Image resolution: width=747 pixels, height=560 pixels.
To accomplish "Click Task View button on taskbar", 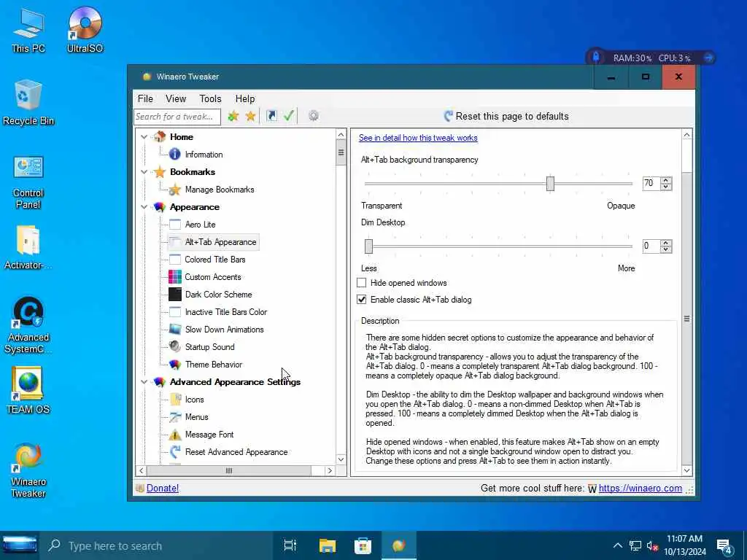I will coord(290,545).
